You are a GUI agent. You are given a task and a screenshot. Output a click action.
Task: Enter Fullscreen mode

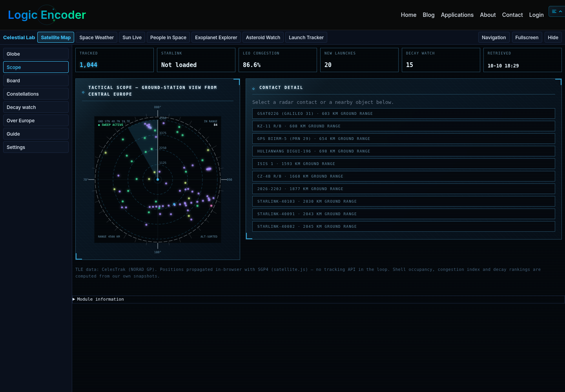527,38
